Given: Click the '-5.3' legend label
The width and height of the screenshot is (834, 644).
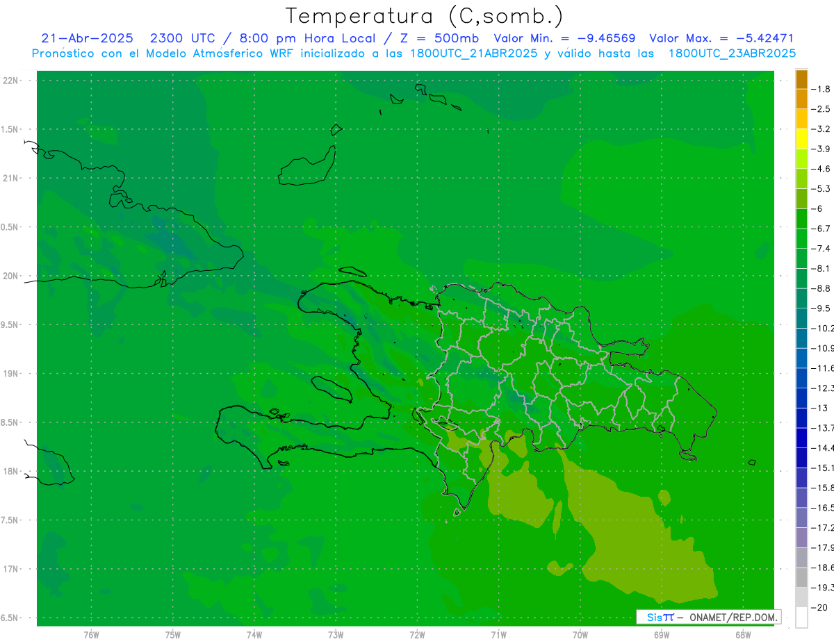Looking at the screenshot, I should coord(821,188).
